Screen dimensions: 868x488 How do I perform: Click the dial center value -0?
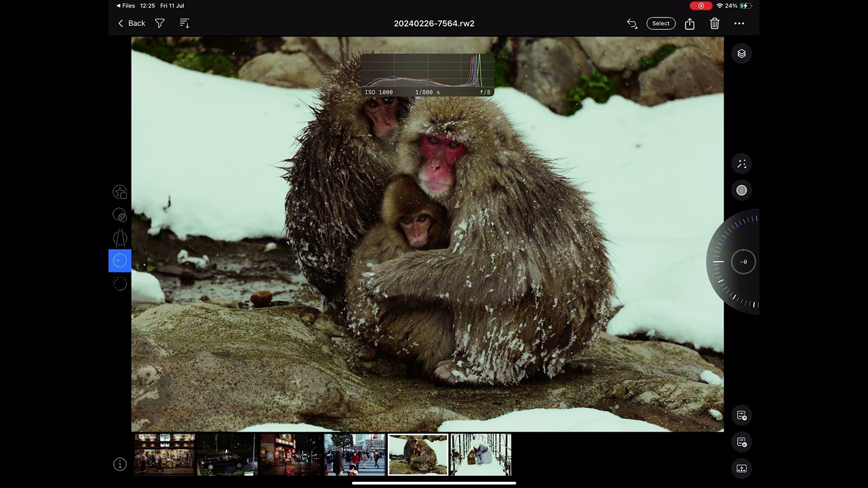(743, 262)
